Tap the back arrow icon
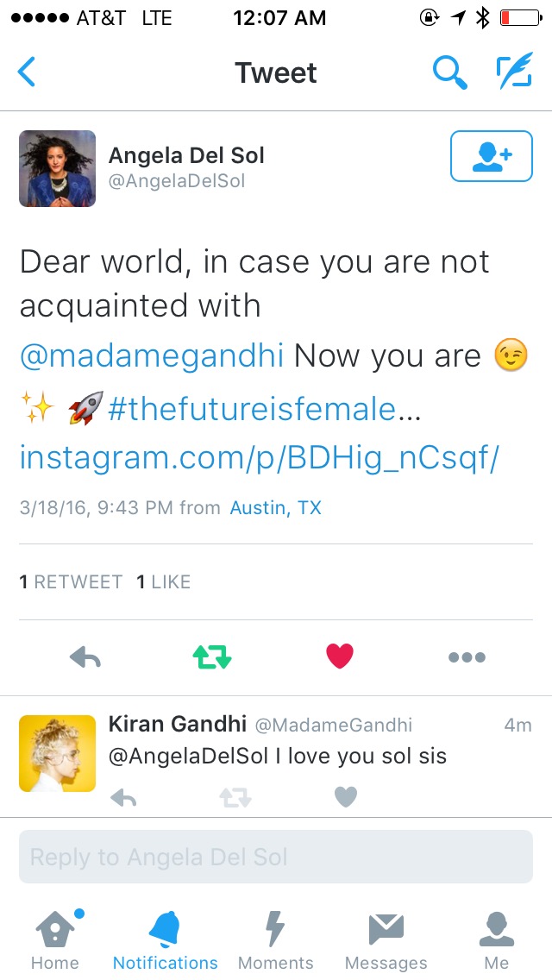Viewport: 552px width, 980px height. click(27, 73)
